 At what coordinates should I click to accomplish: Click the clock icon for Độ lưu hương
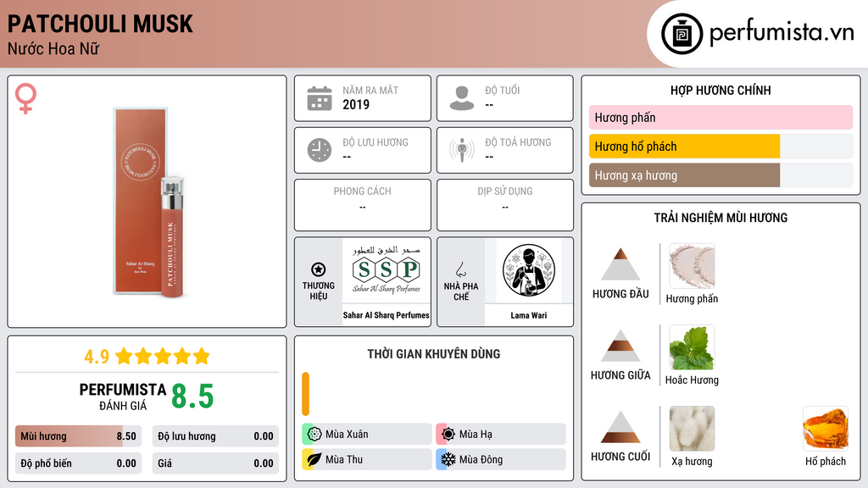click(320, 150)
